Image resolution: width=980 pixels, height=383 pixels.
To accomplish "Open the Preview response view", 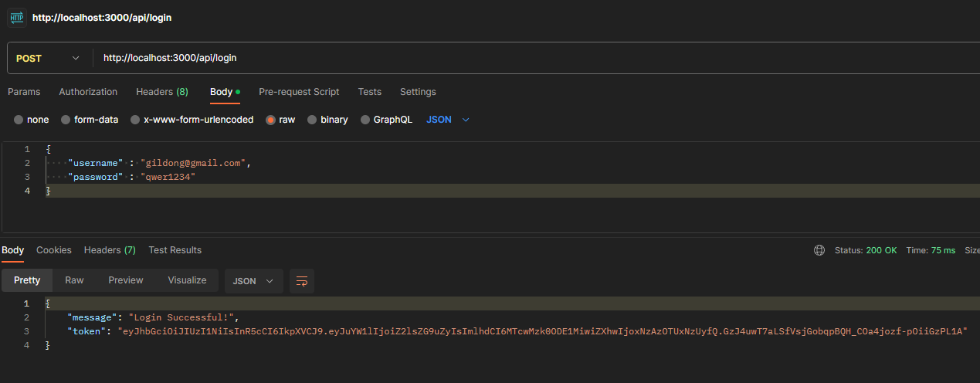I will click(126, 280).
